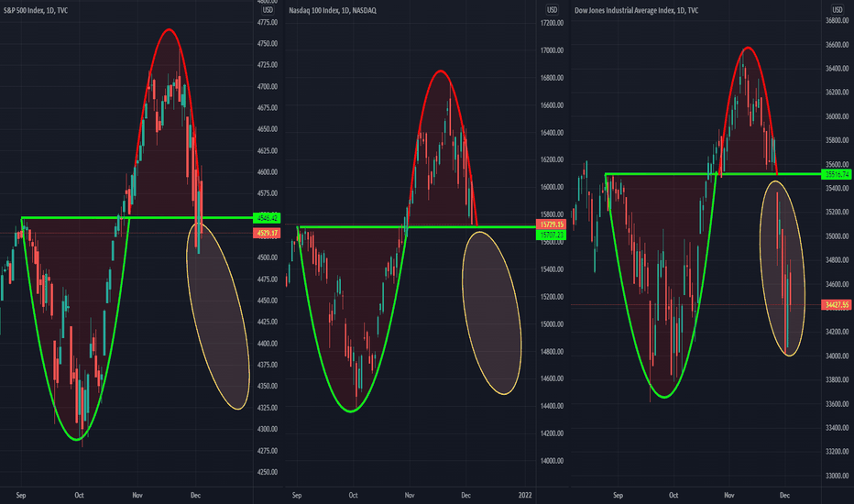
Task: Click the green 15707.21 price label
Action: coord(552,235)
